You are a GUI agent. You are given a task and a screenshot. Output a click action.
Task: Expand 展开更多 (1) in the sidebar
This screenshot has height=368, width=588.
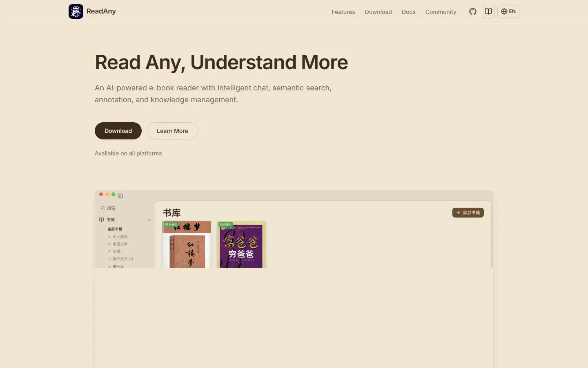tap(122, 259)
